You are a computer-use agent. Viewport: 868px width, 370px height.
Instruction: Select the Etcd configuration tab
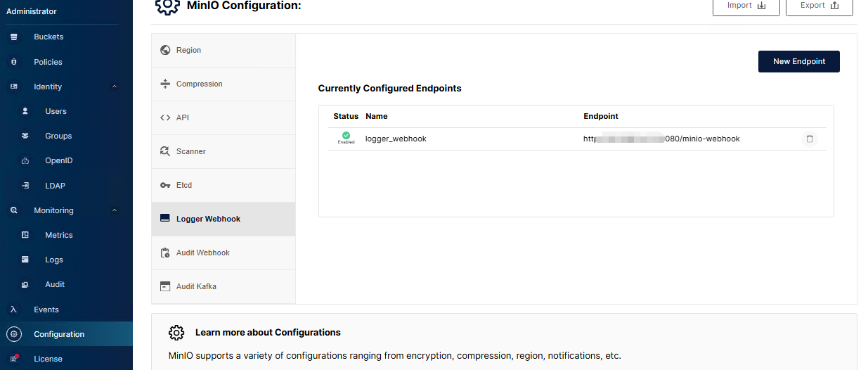pyautogui.click(x=224, y=185)
